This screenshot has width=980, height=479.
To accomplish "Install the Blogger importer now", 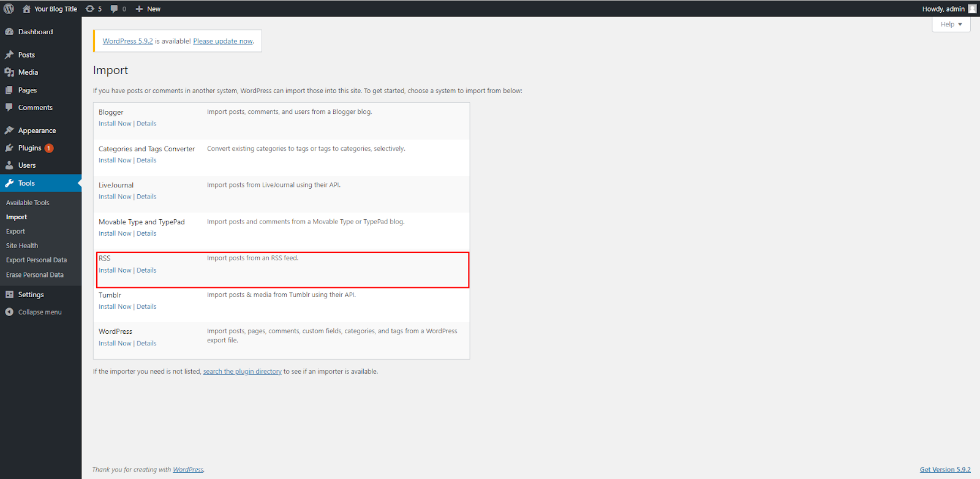I will (x=115, y=124).
